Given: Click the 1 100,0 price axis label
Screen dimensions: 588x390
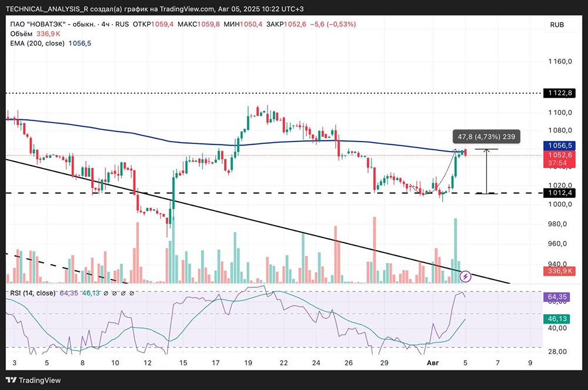Looking at the screenshot, I should [x=560, y=112].
